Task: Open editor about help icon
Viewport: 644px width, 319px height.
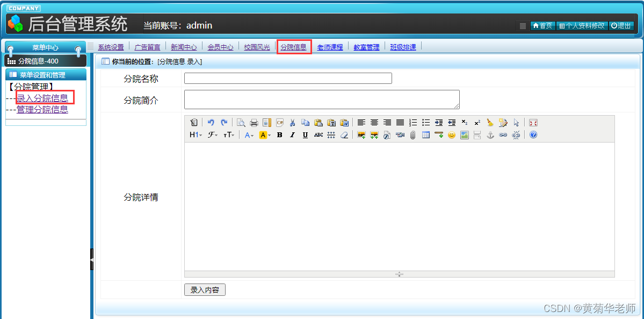Action: tap(533, 135)
